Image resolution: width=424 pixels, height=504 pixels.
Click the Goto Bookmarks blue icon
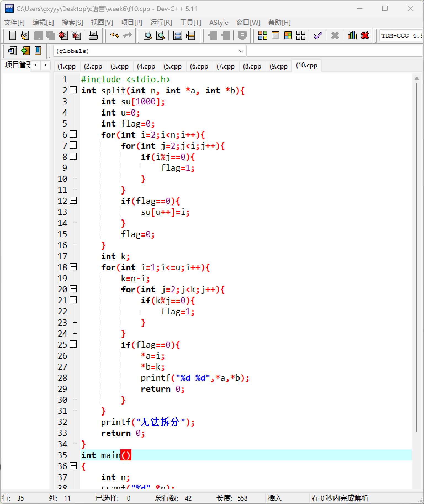pos(38,51)
